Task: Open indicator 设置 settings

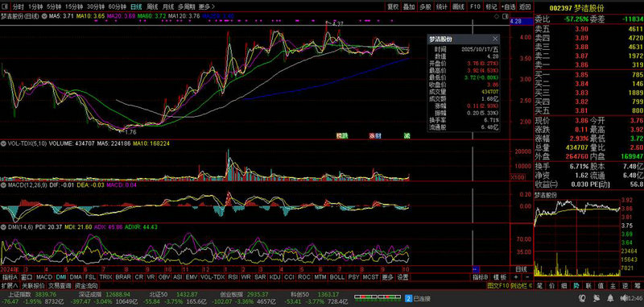Action: [x=403, y=277]
